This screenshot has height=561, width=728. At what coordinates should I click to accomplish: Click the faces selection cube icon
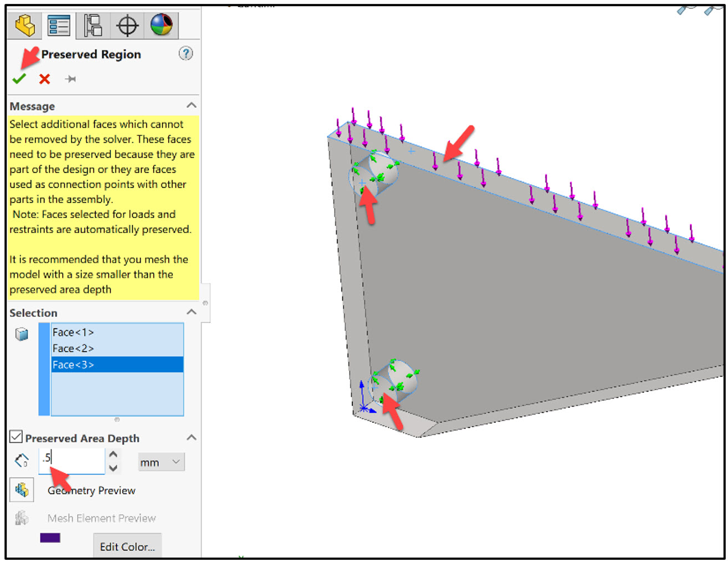21,333
